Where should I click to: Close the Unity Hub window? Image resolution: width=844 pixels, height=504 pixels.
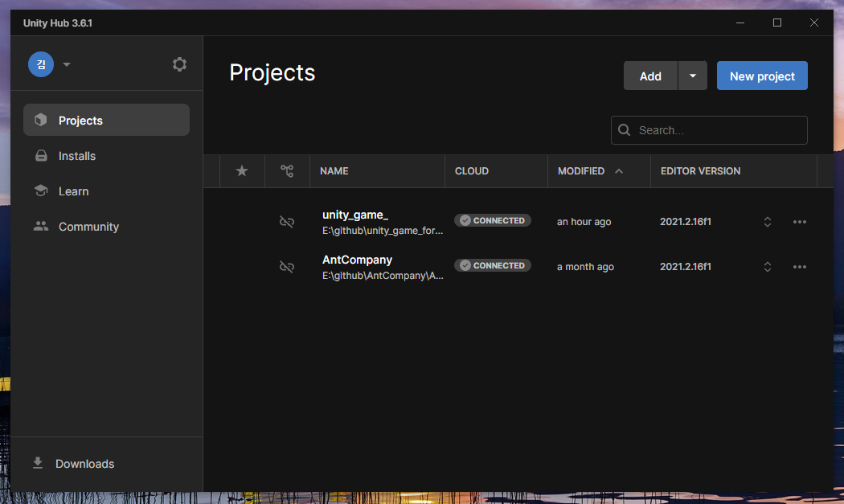coord(813,23)
